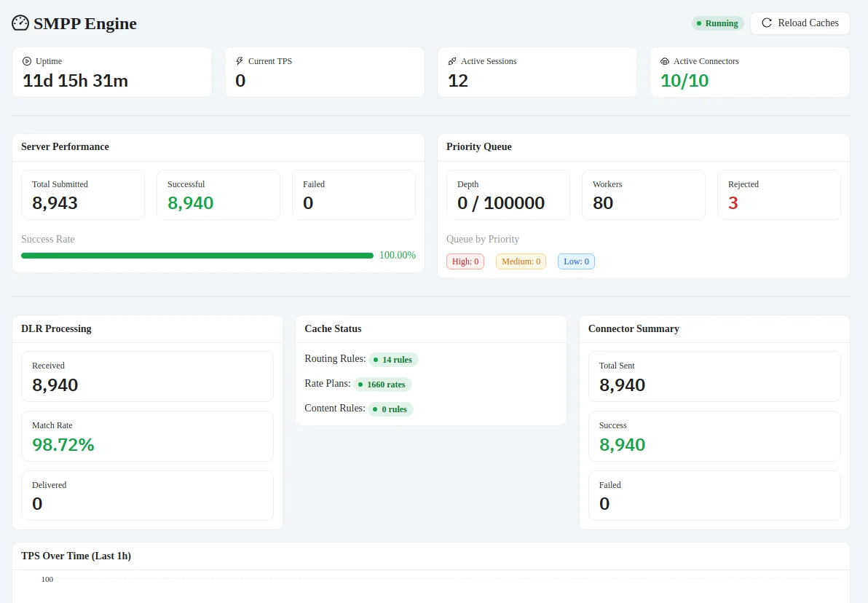
Task: Click the 100 axis label on chart
Action: 47,580
